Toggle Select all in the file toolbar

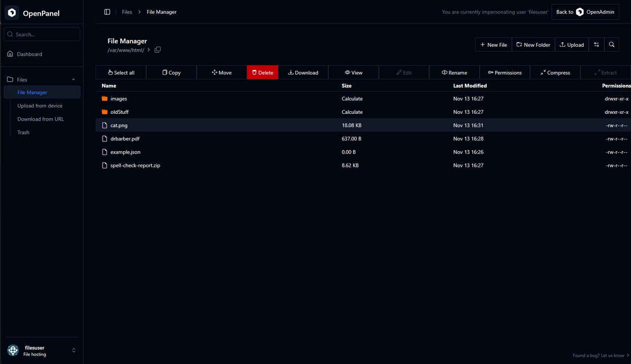point(120,72)
